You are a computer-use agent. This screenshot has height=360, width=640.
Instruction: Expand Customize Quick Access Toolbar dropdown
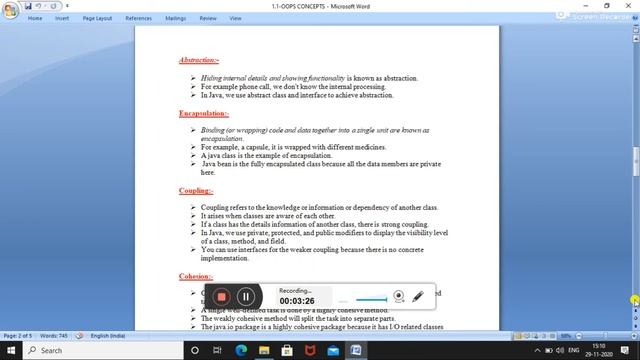(x=67, y=6)
